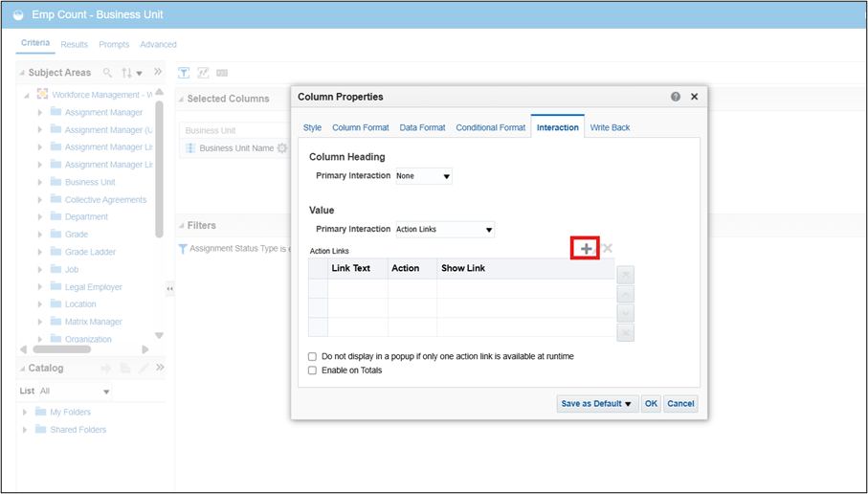
Task: Expand the Department folder in Subject Areas
Action: click(x=40, y=217)
